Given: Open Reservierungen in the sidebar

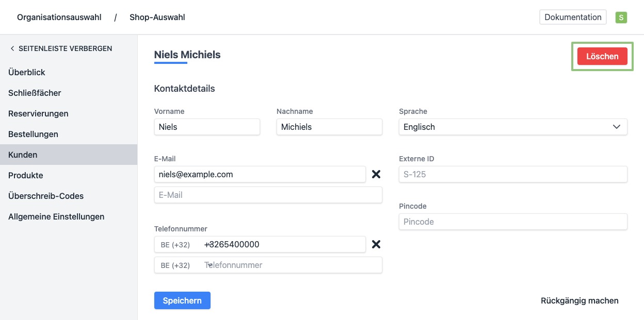Looking at the screenshot, I should [x=38, y=113].
